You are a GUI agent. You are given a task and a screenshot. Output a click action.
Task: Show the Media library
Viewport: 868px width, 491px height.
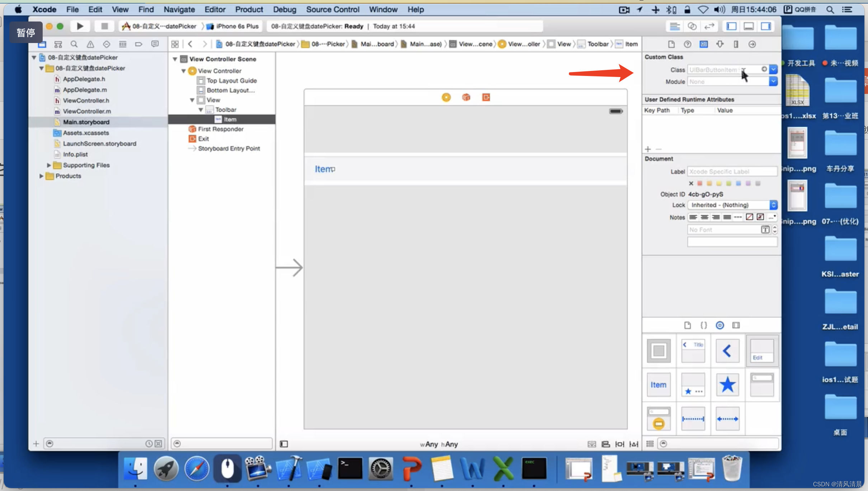click(x=736, y=325)
